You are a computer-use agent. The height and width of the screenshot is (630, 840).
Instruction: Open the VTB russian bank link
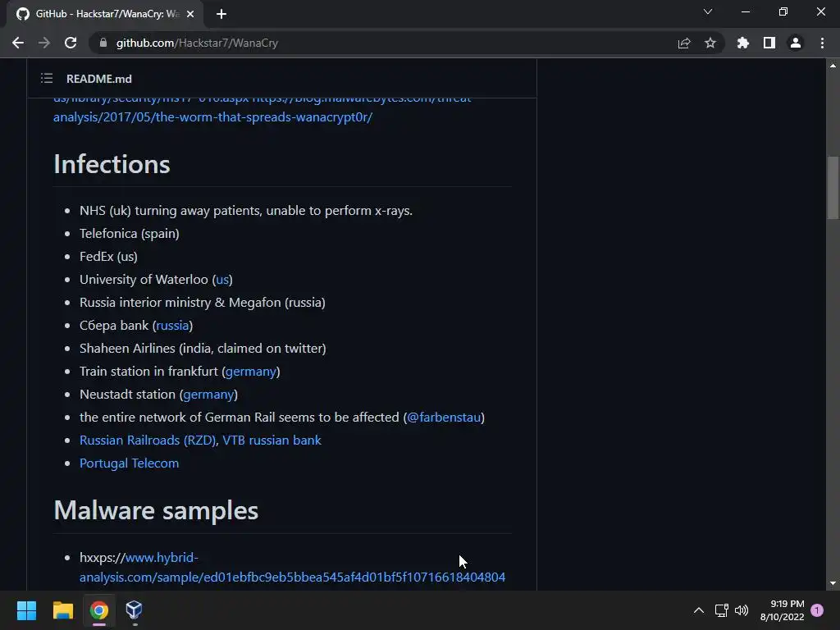click(272, 441)
